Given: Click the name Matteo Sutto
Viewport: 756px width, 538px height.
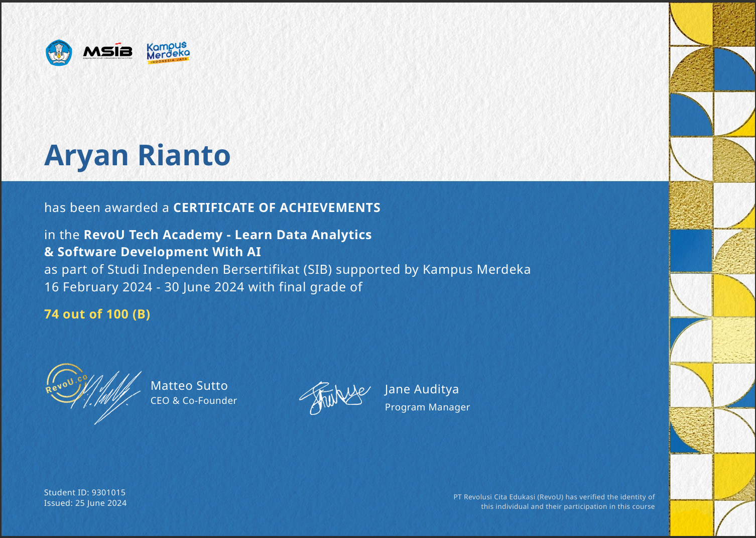Looking at the screenshot, I should (189, 385).
